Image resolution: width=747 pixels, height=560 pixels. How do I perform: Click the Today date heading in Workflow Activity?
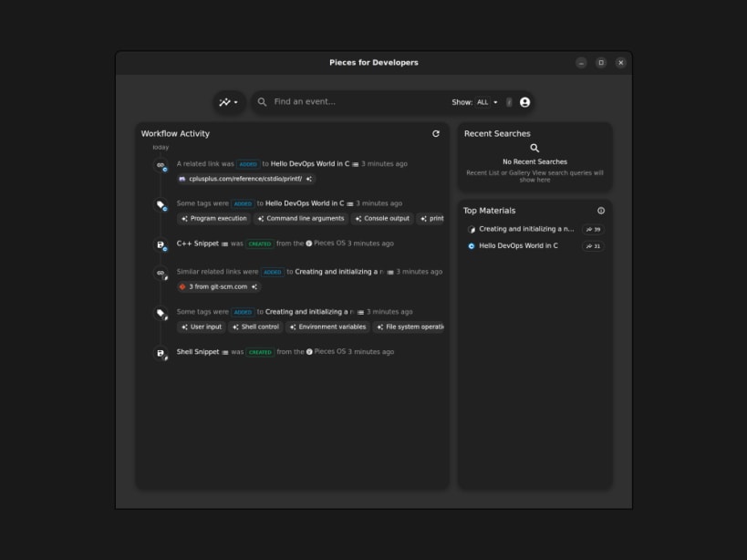tap(161, 148)
